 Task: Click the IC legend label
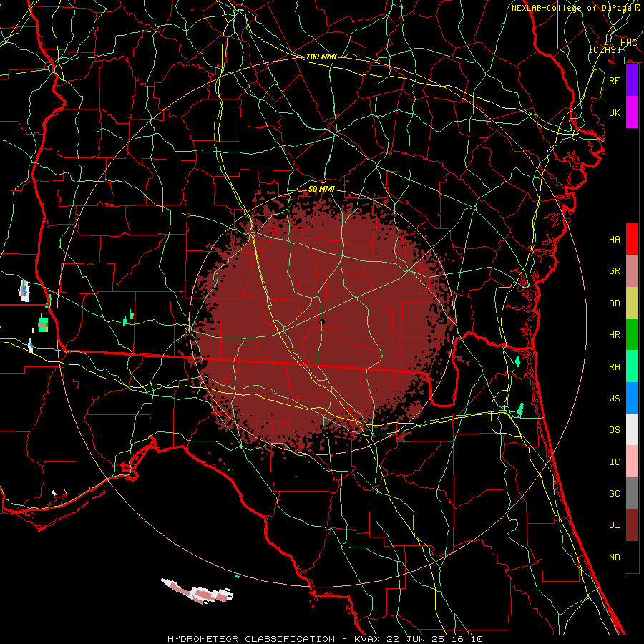pos(615,462)
